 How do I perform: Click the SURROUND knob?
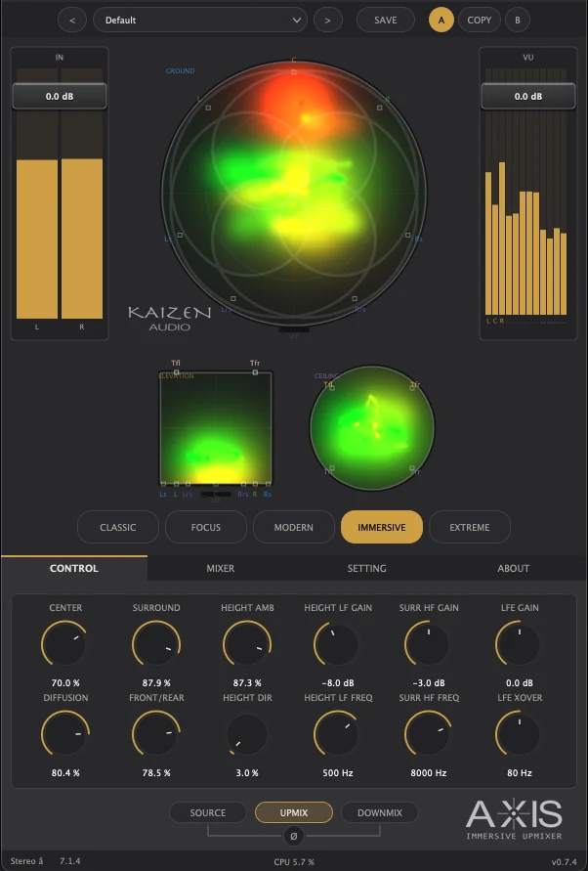click(156, 644)
